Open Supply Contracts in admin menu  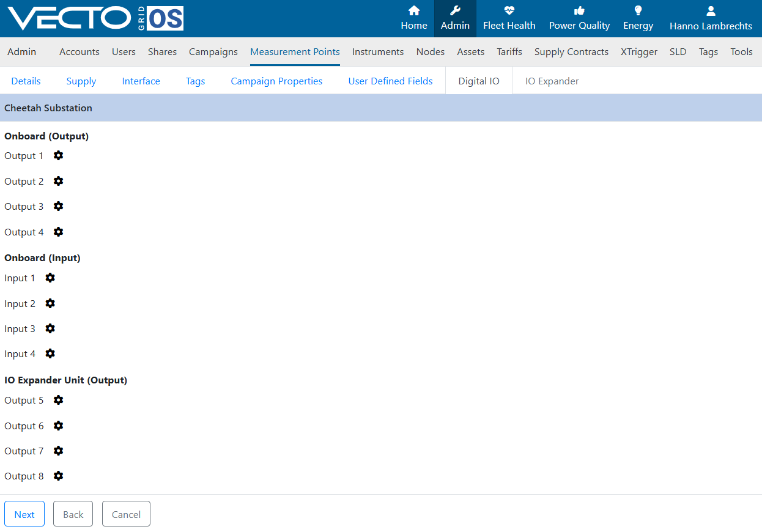click(571, 52)
